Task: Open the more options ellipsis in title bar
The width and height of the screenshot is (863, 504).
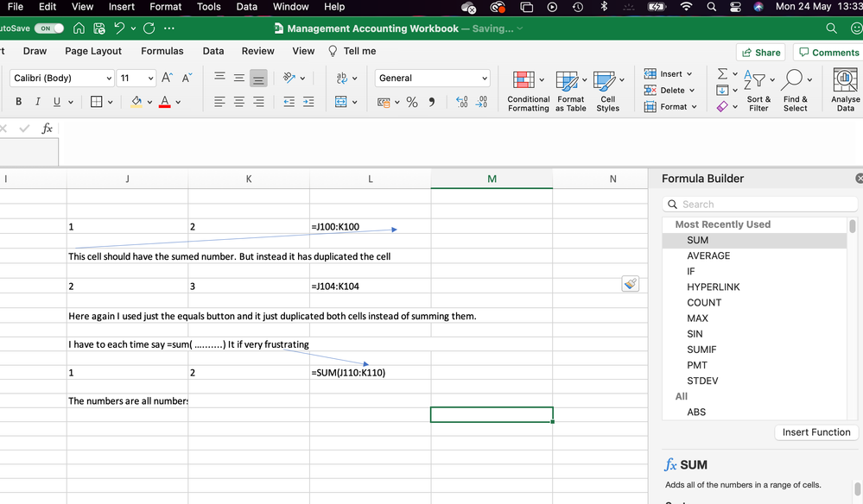Action: click(169, 28)
